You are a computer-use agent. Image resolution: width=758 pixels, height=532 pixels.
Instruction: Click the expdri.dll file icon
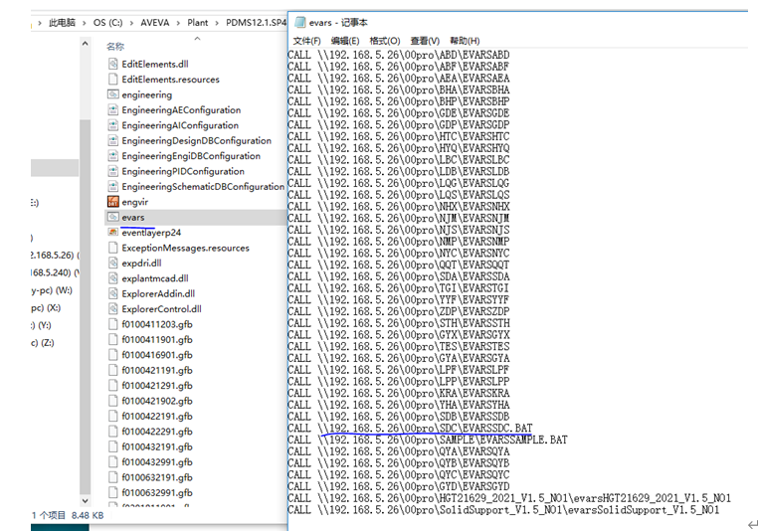point(113,263)
